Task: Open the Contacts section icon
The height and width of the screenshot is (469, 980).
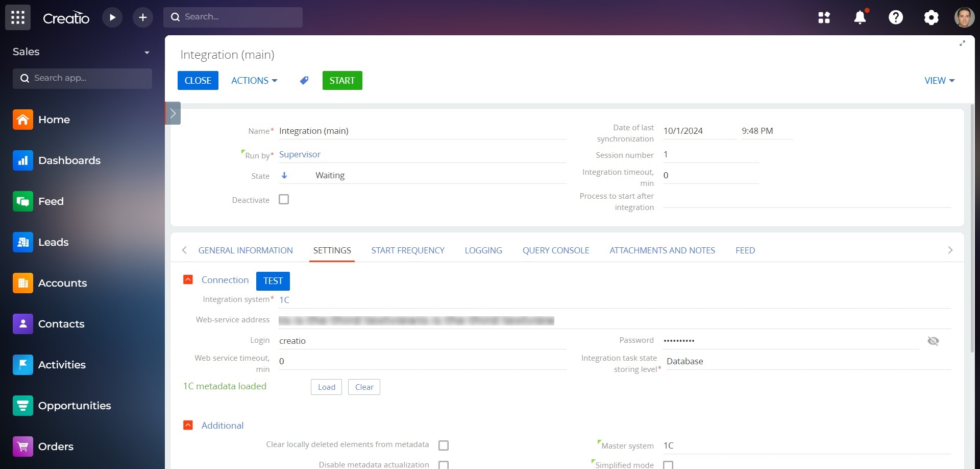Action: [23, 324]
